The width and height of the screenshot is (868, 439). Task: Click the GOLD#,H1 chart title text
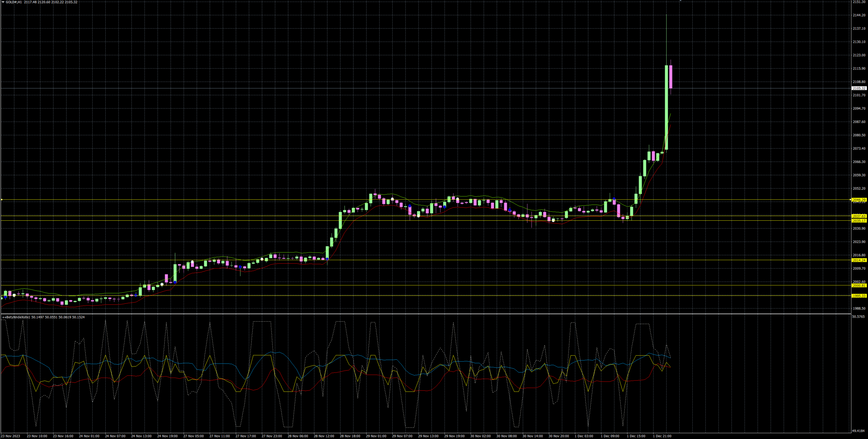coord(14,2)
